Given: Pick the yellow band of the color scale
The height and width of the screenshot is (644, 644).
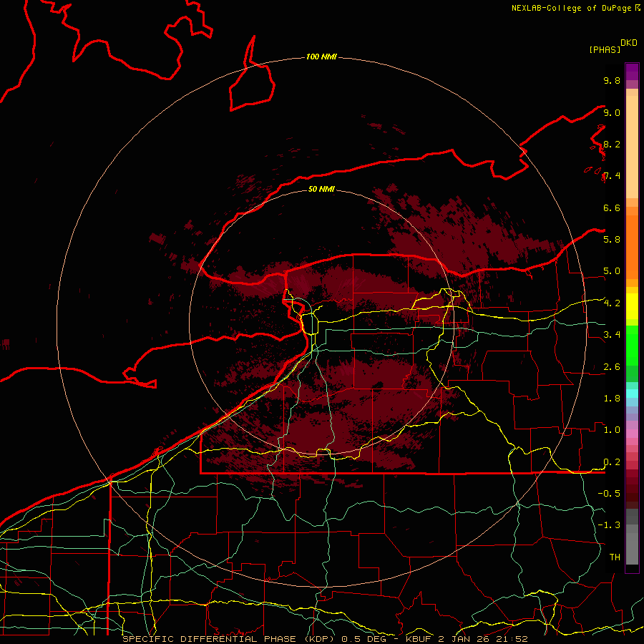Looking at the screenshot, I should 632,306.
